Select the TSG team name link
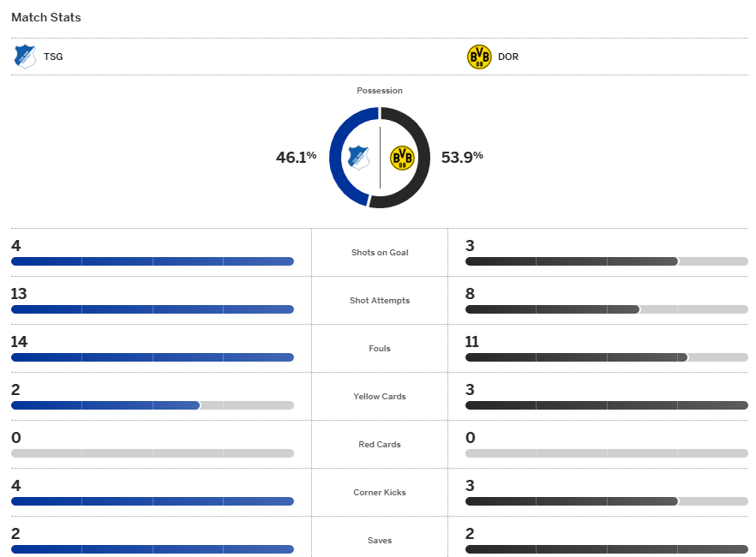Image resolution: width=756 pixels, height=557 pixels. [53, 57]
